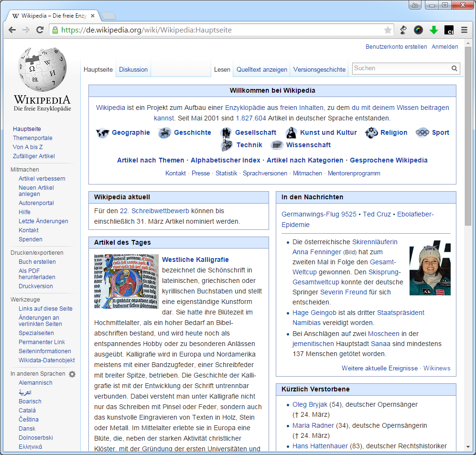Click the Ted Cruz link
The width and height of the screenshot is (476, 455).
(377, 214)
